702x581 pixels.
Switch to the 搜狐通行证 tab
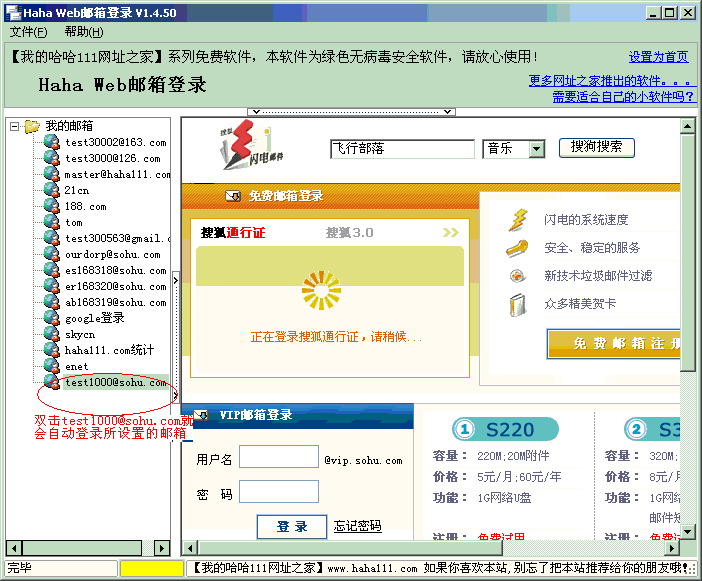[x=233, y=233]
